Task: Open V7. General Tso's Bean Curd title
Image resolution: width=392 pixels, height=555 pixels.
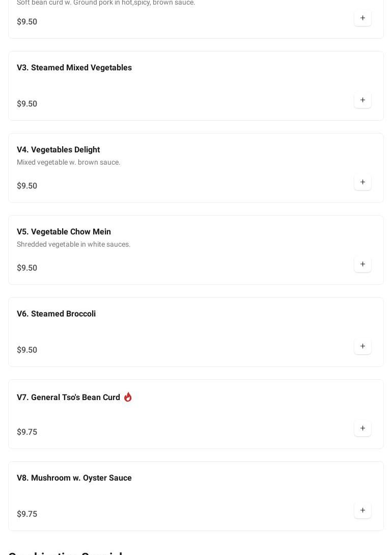Action: 68,398
